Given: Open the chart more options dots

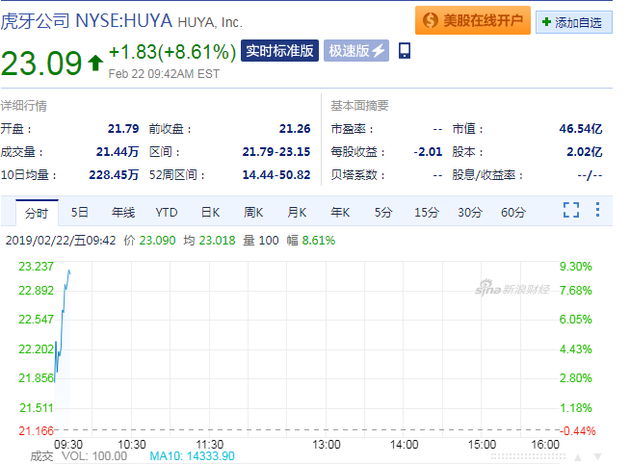Looking at the screenshot, I should pos(597,210).
